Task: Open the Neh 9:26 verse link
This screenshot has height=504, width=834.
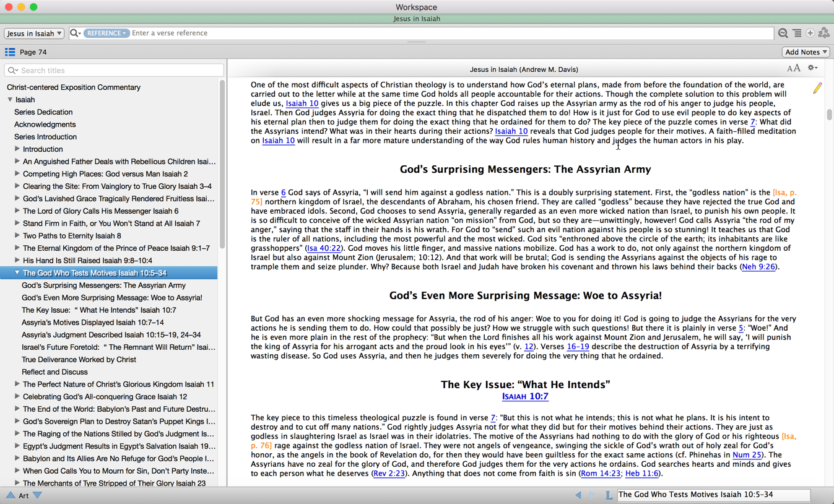Action: (758, 267)
